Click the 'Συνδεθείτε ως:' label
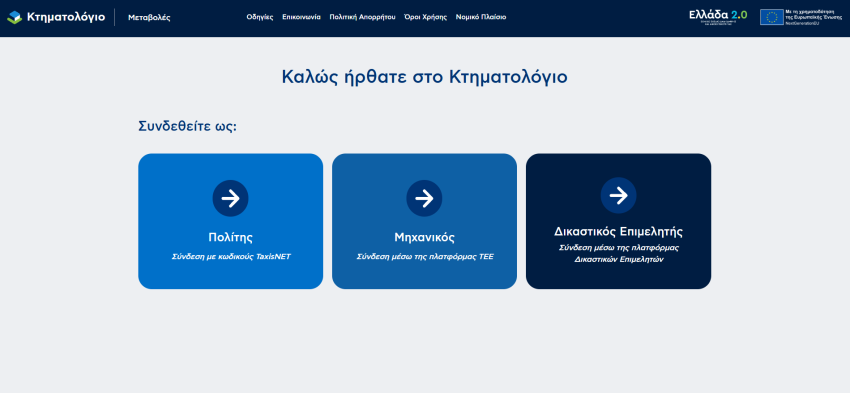This screenshot has height=393, width=850. (x=188, y=127)
